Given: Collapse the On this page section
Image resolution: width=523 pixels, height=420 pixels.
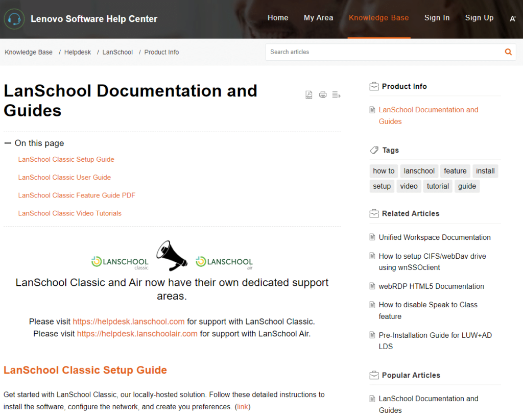Looking at the screenshot, I should [x=7, y=143].
